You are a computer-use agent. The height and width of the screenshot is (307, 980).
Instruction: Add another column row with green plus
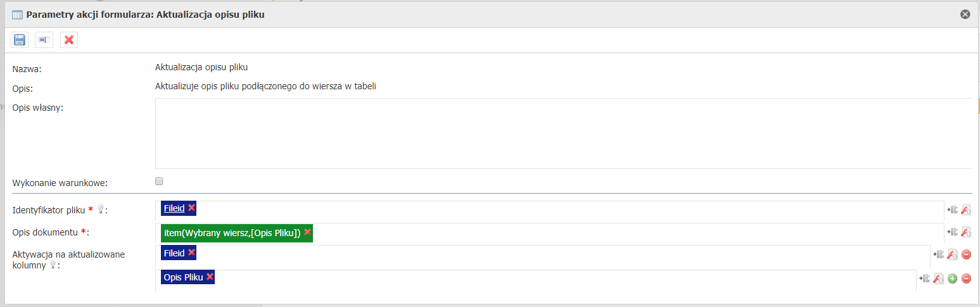(952, 278)
